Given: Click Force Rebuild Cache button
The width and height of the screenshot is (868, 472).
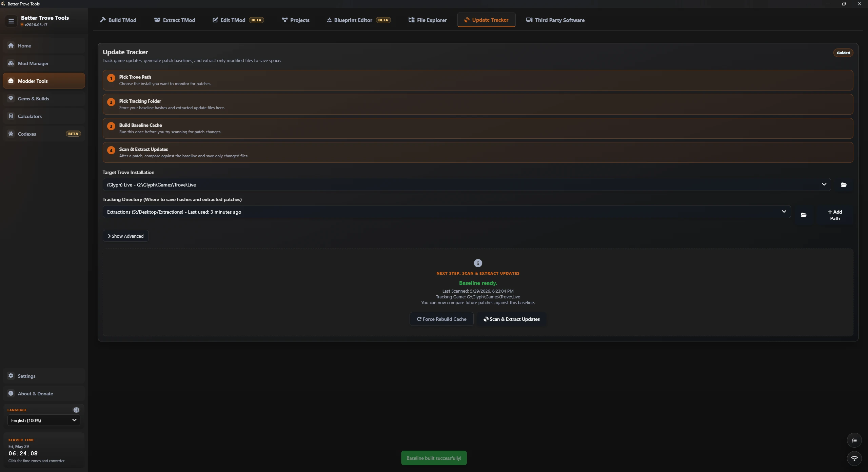Looking at the screenshot, I should (x=441, y=319).
